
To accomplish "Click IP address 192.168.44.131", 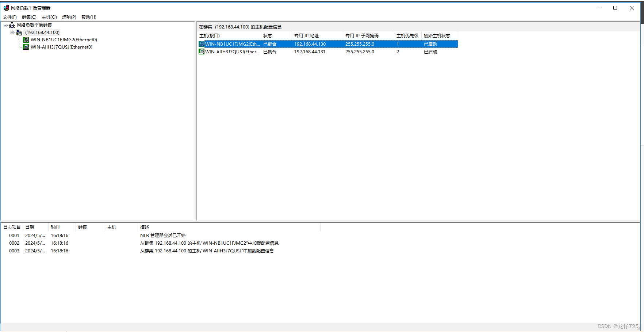I will (x=310, y=51).
